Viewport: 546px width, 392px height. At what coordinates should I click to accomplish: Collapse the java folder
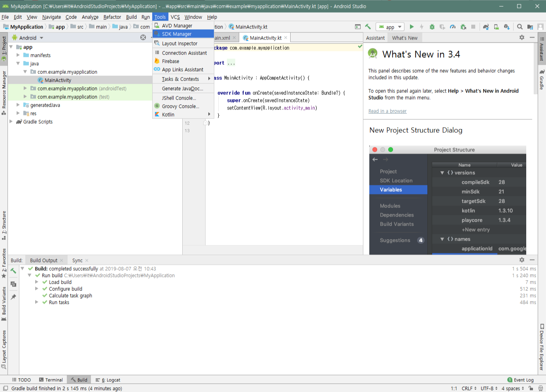[18, 64]
